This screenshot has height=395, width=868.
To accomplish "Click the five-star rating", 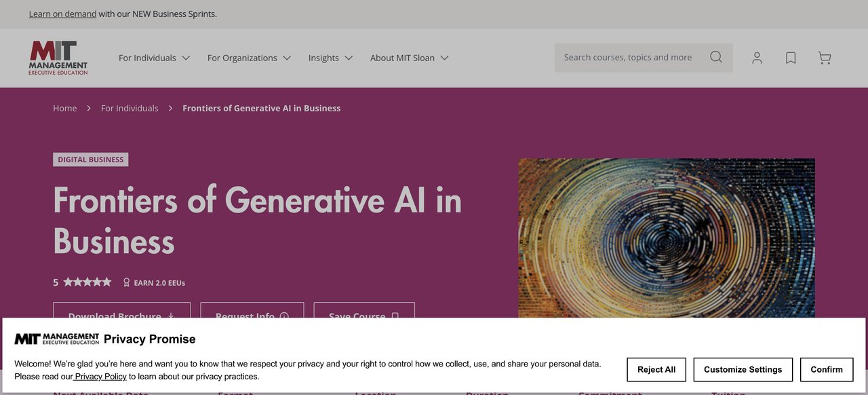I will tap(87, 282).
